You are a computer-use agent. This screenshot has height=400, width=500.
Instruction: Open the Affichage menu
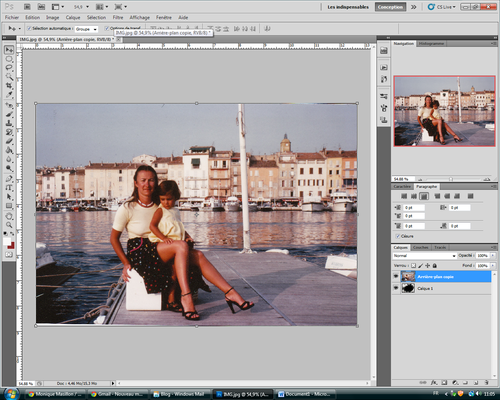(x=139, y=17)
